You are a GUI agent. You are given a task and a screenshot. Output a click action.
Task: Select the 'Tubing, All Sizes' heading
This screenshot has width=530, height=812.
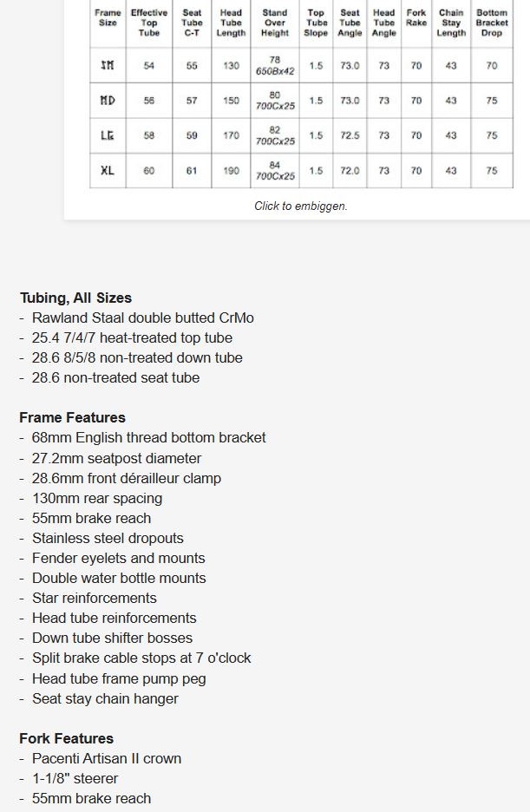click(75, 298)
